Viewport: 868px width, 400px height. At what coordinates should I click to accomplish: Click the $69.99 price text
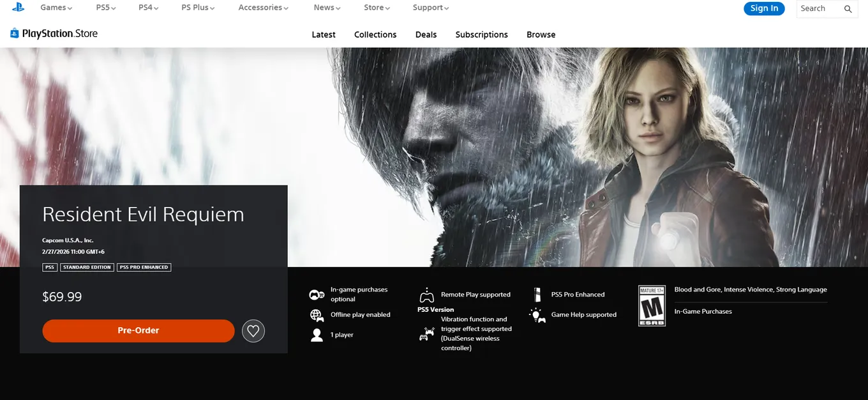tap(62, 296)
